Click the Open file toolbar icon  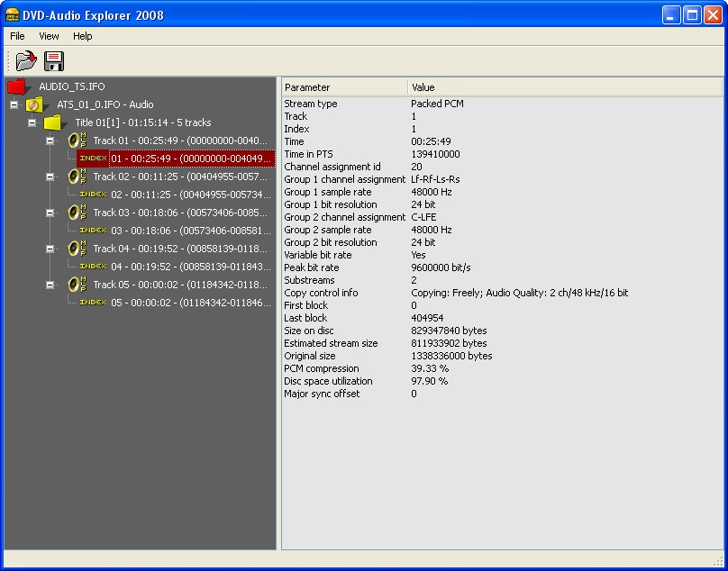coord(26,61)
